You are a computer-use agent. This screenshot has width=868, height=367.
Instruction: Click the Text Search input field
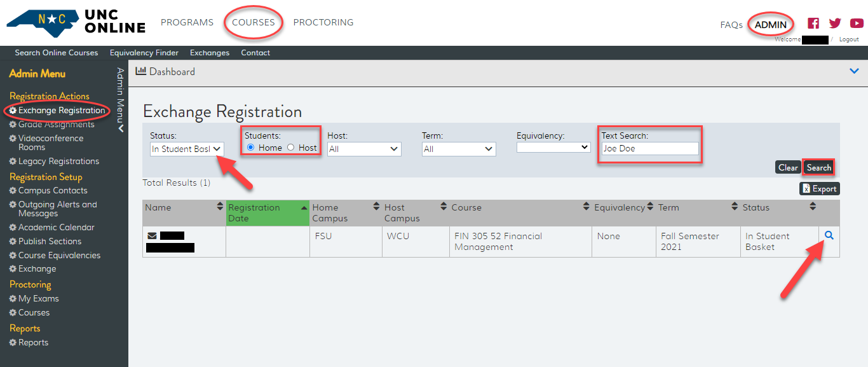pos(649,149)
